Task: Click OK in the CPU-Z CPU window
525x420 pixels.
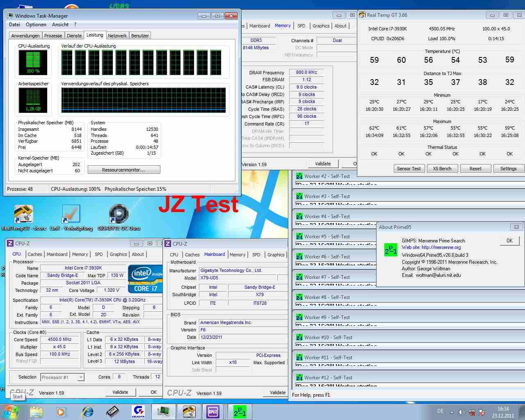Action: [153, 392]
